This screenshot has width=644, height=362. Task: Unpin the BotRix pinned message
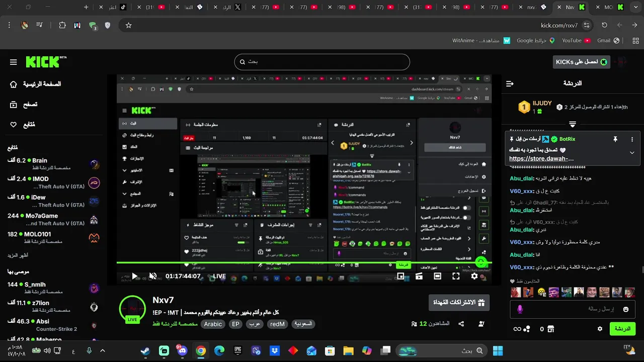click(x=615, y=139)
